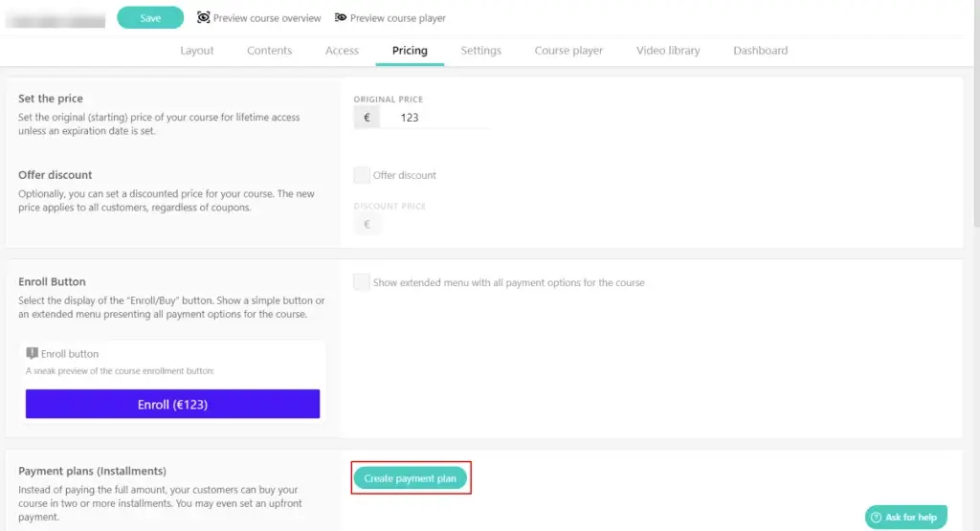Switch to the Layout tab
The height and width of the screenshot is (531, 980).
coord(197,51)
